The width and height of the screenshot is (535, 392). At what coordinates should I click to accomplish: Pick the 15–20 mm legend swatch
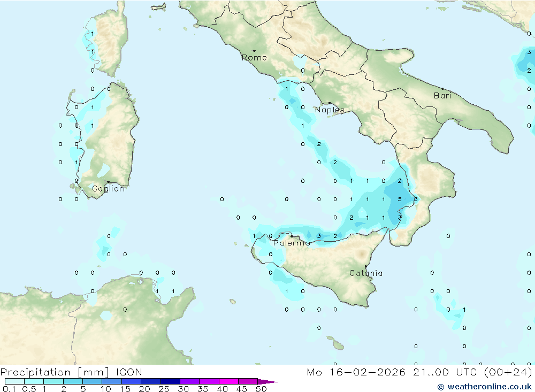(x=131, y=381)
